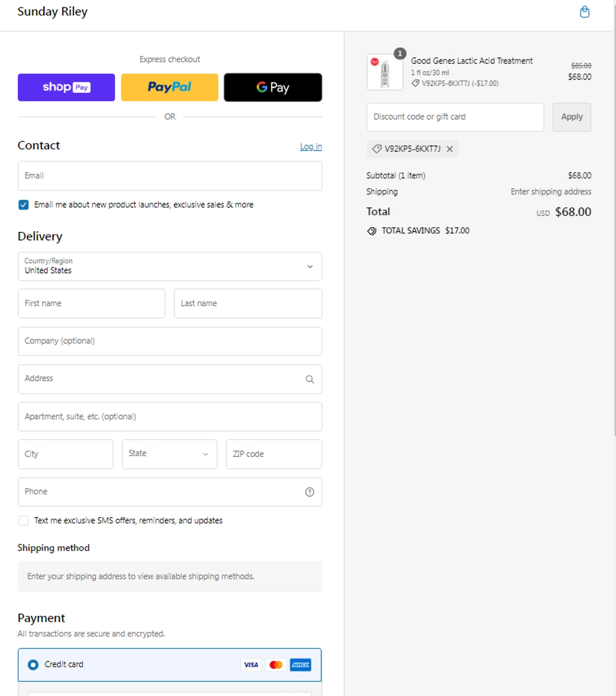616x696 pixels.
Task: Remove discount code V92KP5-6KXT7J with X
Action: coord(449,149)
